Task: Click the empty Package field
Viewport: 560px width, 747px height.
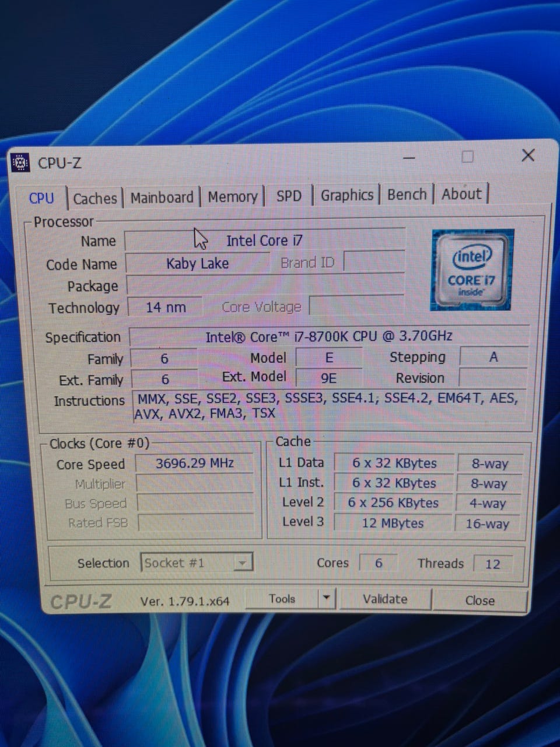Action: 265,285
